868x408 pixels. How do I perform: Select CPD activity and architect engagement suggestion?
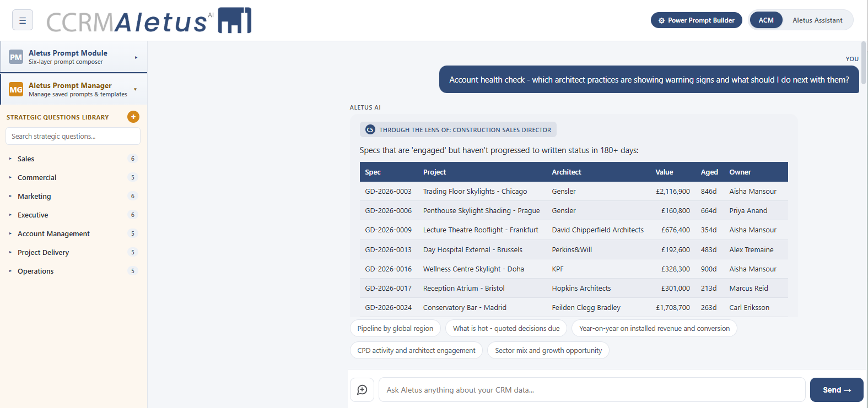416,351
